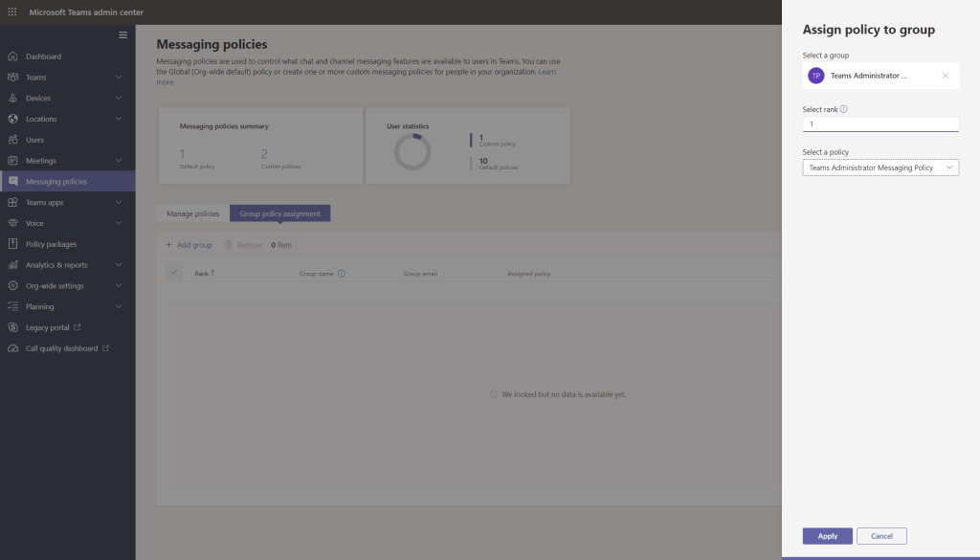Click the info icon next to Group name
The image size is (980, 560).
342,274
